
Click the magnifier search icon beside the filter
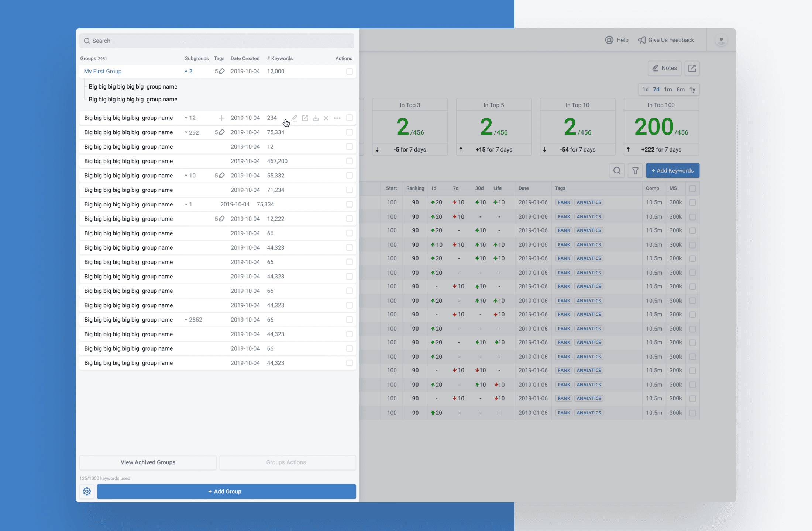coord(617,171)
